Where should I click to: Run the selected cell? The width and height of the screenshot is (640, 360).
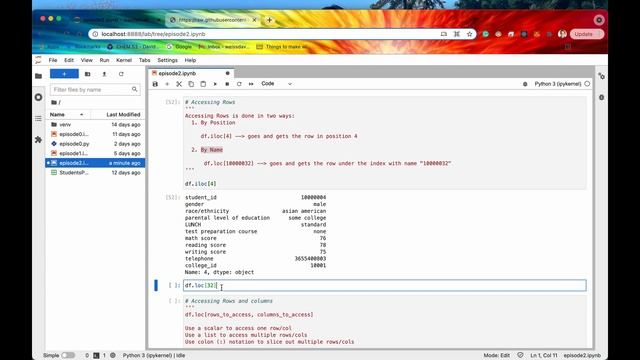[x=215, y=84]
